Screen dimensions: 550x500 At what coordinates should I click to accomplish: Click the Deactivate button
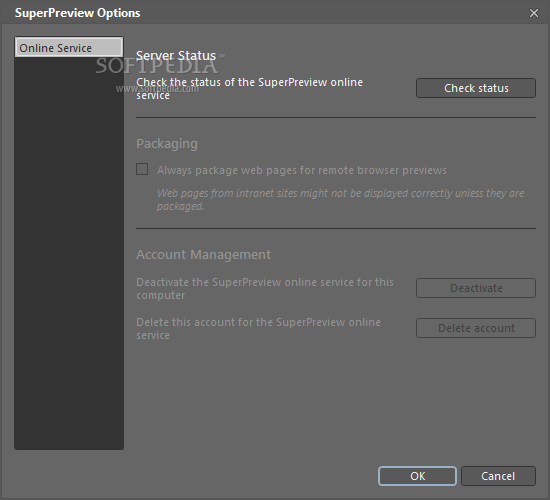[476, 288]
